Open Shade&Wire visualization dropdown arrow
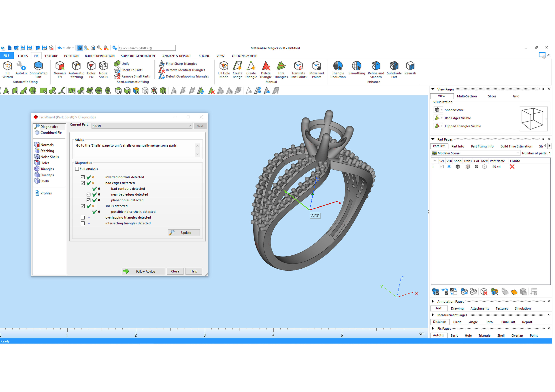This screenshot has height=392, width=555. point(442,110)
